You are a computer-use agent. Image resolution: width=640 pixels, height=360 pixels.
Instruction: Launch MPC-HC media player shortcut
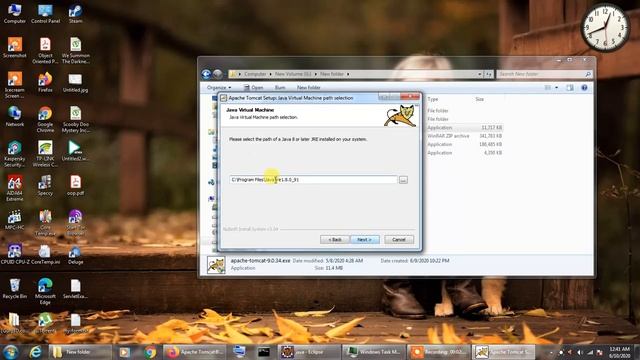15,220
